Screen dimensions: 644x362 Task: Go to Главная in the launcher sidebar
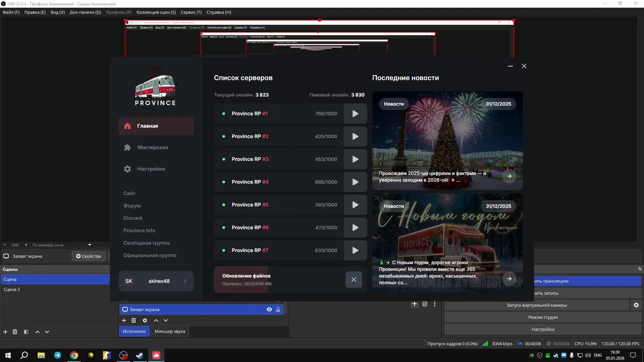(156, 126)
